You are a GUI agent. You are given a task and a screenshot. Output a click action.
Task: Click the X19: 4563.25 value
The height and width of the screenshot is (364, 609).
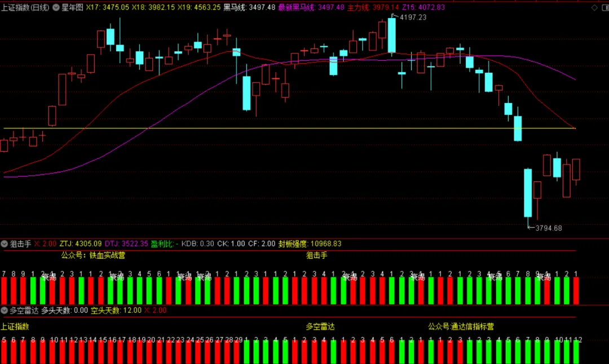(199, 7)
